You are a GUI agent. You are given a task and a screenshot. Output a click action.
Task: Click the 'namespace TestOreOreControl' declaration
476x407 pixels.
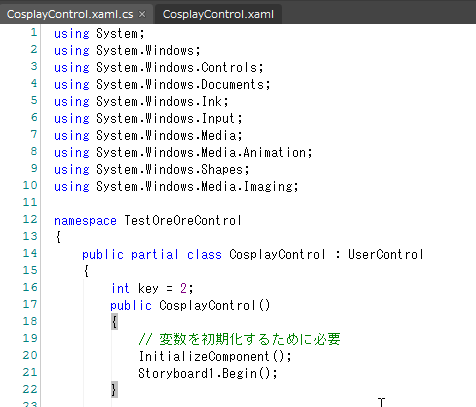tap(148, 220)
